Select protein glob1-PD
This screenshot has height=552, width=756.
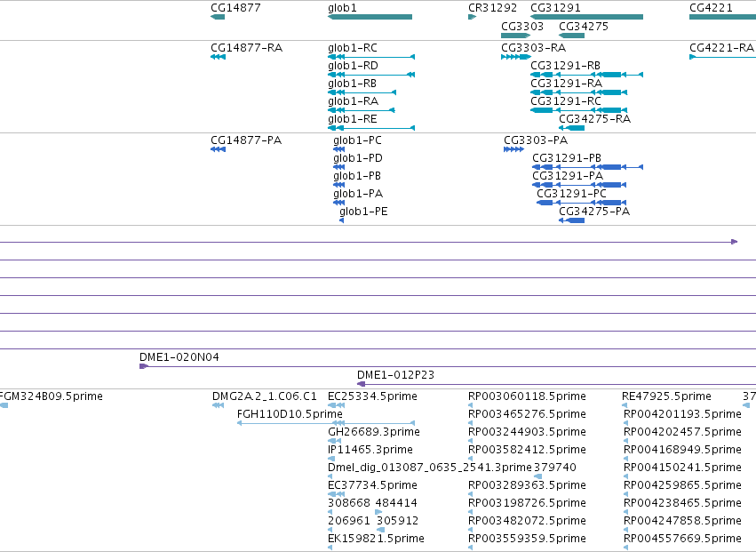(x=339, y=167)
